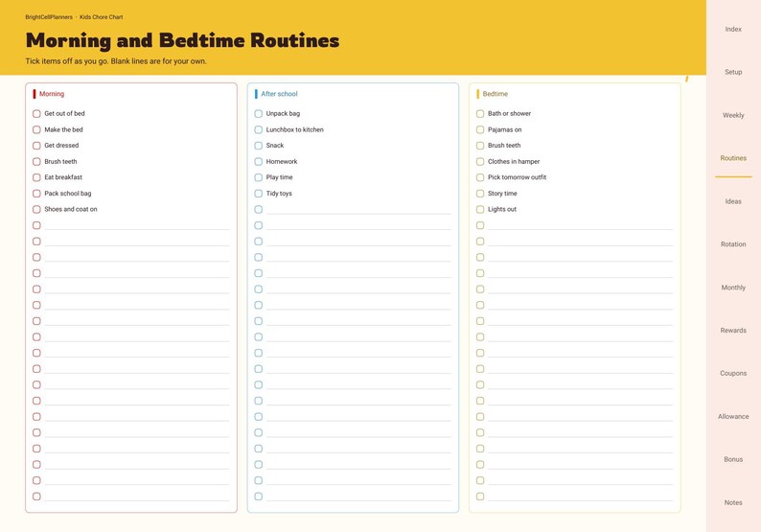Tick the Pajamas on checkbox
The width and height of the screenshot is (761, 532).
[x=480, y=129]
